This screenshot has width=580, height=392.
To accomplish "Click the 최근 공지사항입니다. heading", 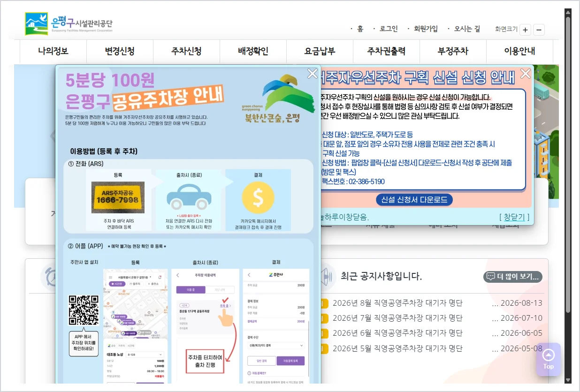I will (381, 276).
